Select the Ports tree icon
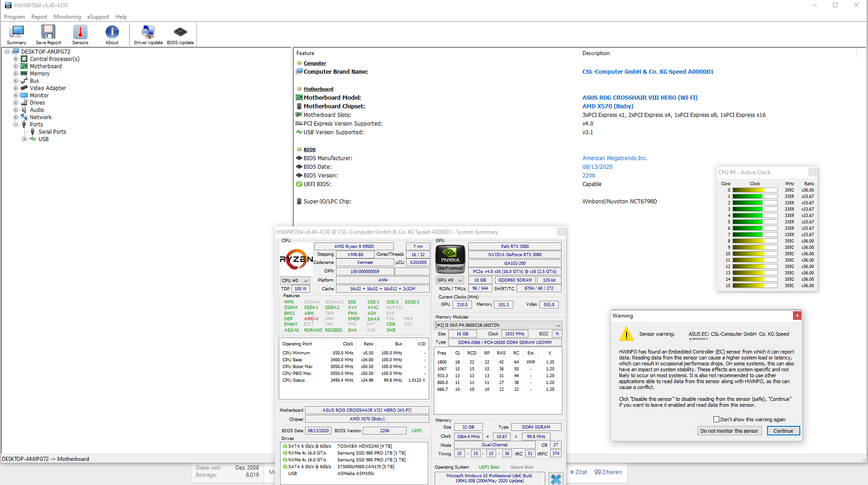Screen dimensions: 868x485 24,125
